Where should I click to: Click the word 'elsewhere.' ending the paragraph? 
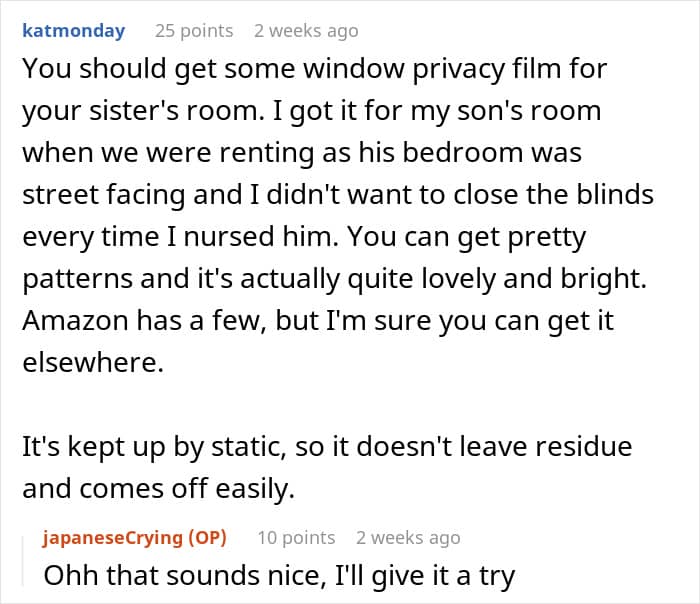(93, 362)
